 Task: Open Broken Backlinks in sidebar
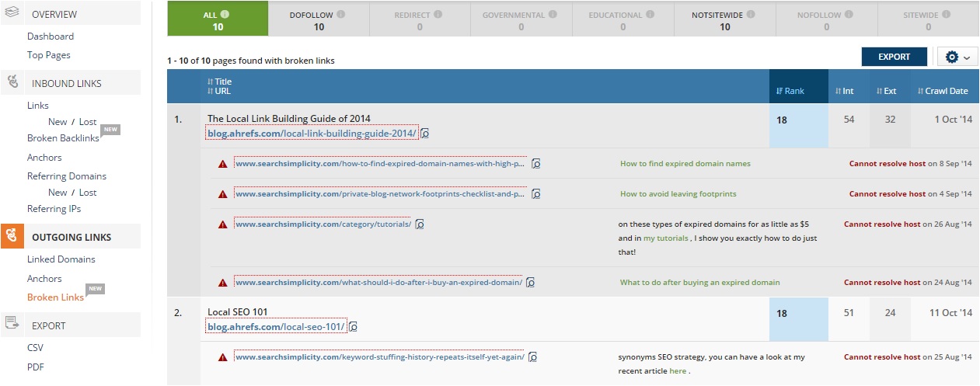[63, 138]
